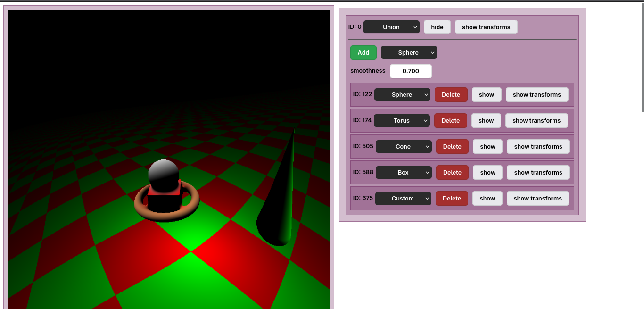Show the Sphere ID 122 shape

point(486,94)
